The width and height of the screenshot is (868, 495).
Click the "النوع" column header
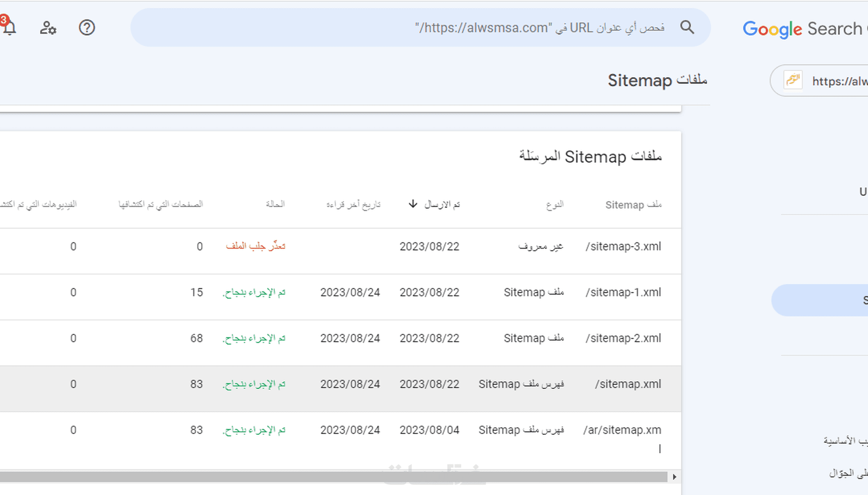click(554, 205)
